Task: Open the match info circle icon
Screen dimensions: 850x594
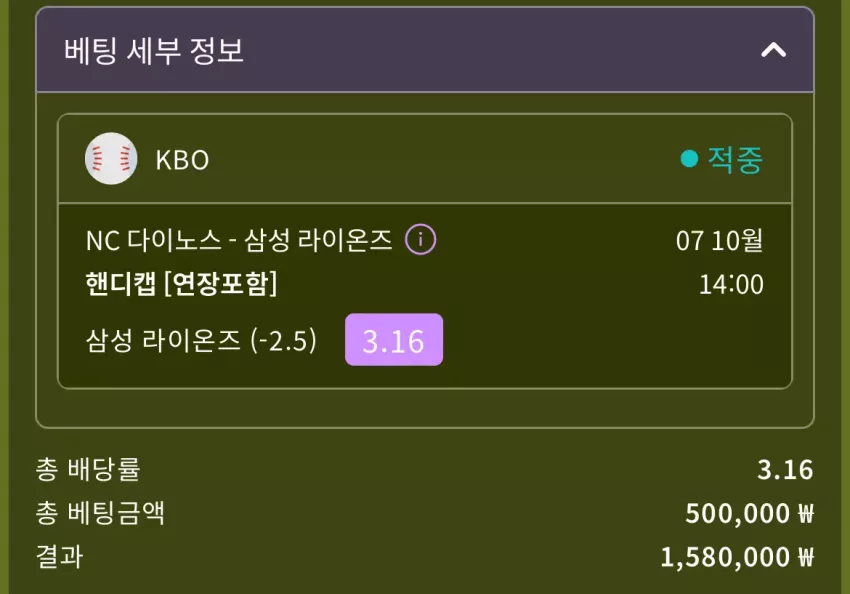Action: tap(421, 240)
